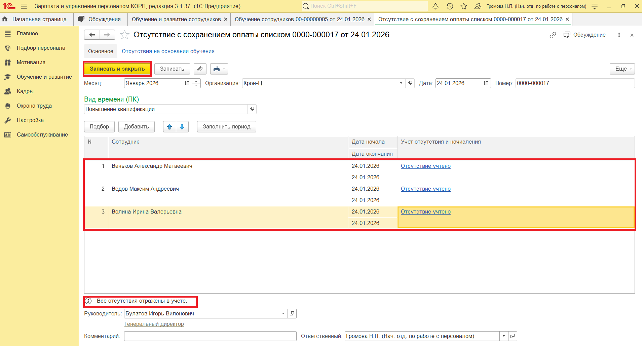Click the paperclip attached files icon
This screenshot has height=346, width=644.
[200, 69]
